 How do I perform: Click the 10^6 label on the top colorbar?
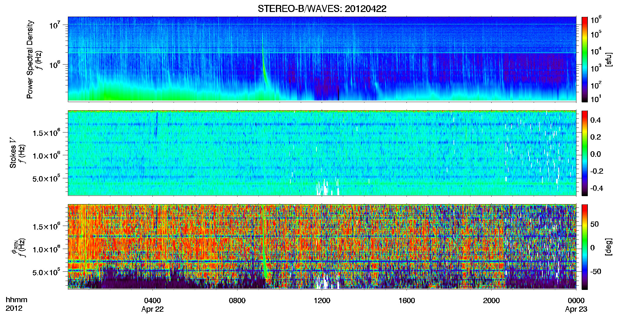[x=596, y=20]
